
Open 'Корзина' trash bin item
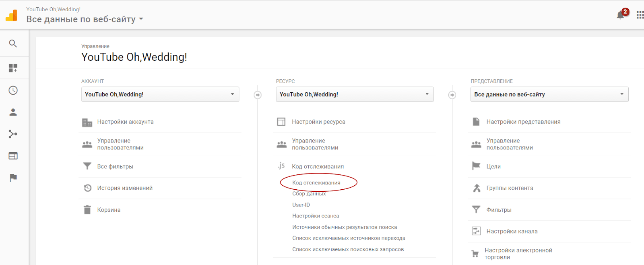coord(109,210)
